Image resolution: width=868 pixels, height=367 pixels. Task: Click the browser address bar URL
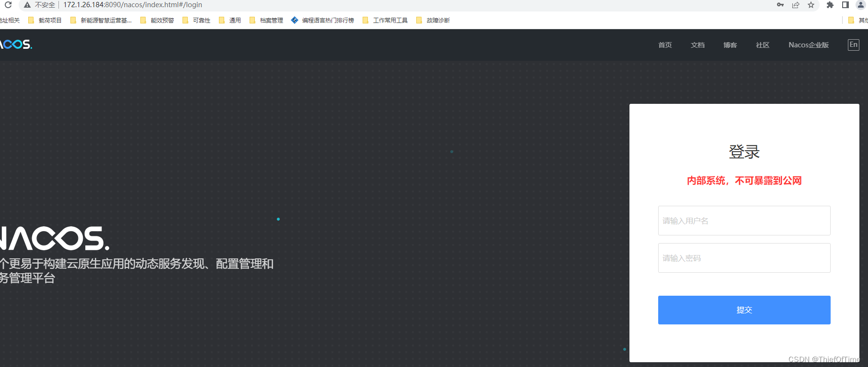click(x=133, y=5)
